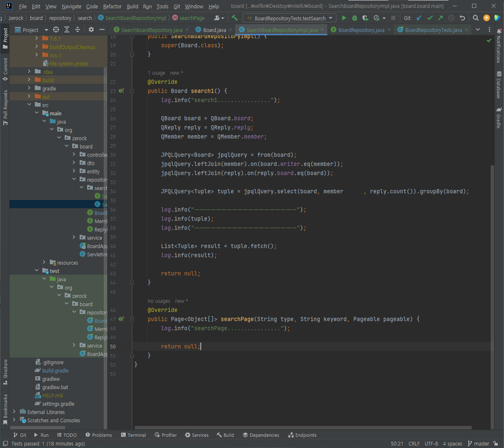Update project with the blue Git arrow
504x448 pixels.
pyautogui.click(x=419, y=18)
